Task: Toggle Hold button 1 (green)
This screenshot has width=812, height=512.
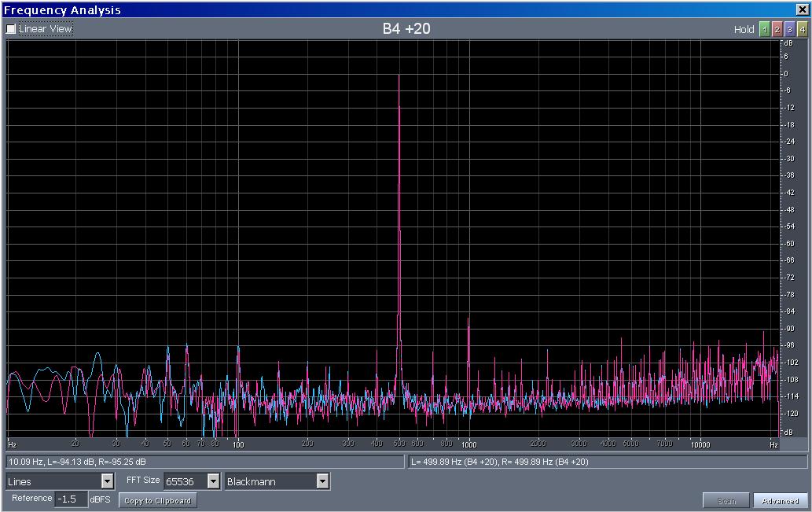Action: 764,30
